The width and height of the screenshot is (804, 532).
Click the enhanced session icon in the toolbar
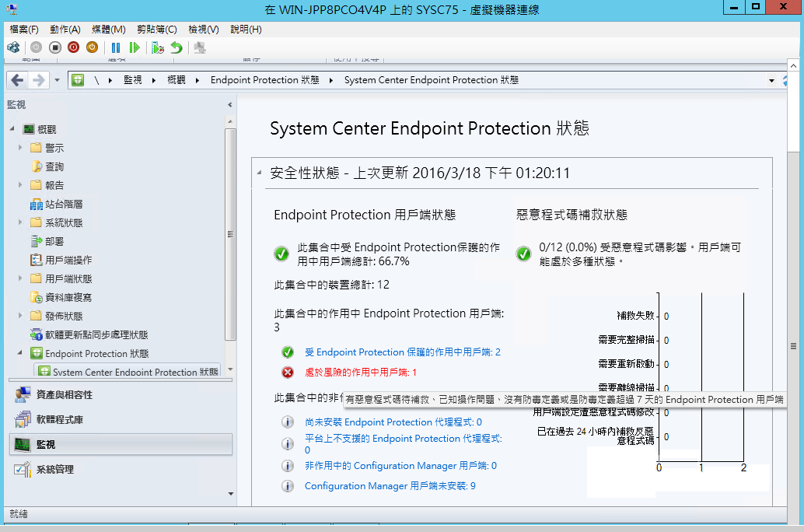(x=200, y=47)
